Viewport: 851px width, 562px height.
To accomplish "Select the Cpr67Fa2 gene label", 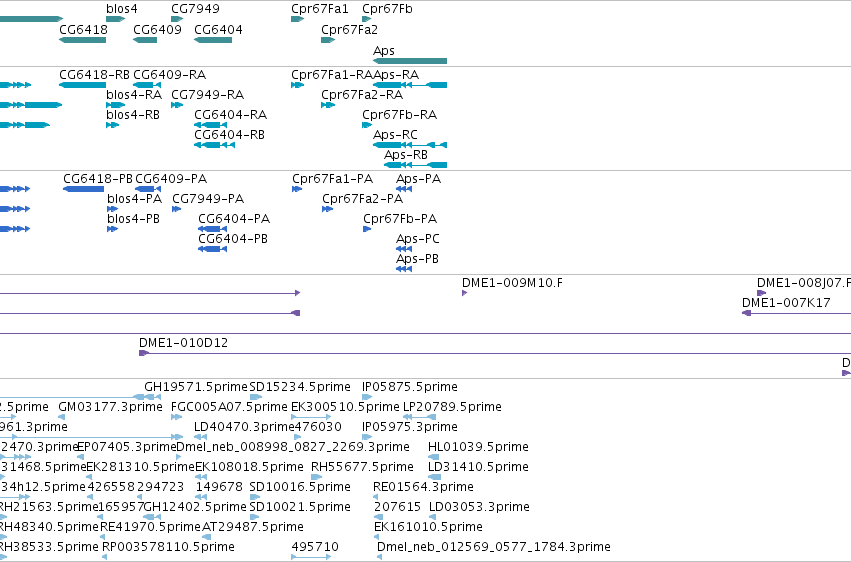I will coord(349,29).
